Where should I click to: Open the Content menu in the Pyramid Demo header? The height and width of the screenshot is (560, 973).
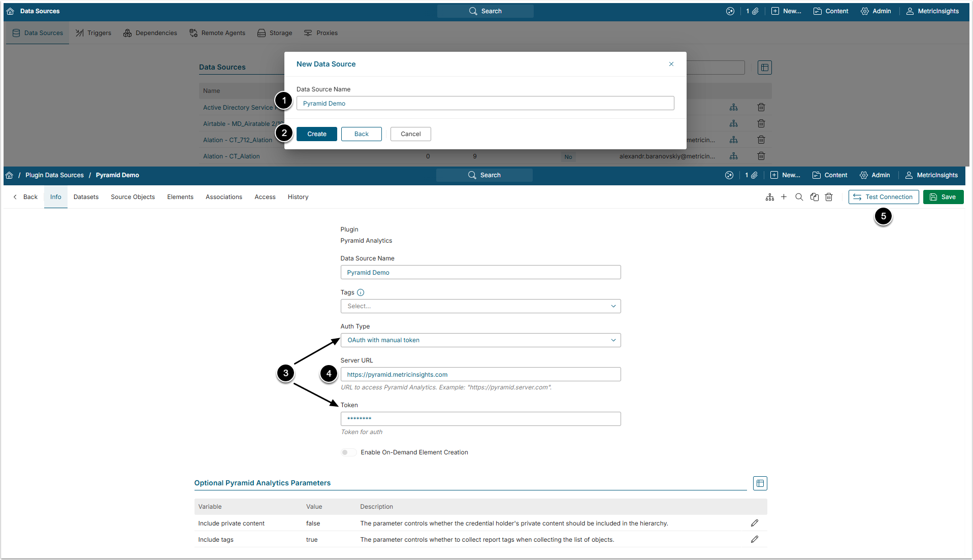(830, 175)
